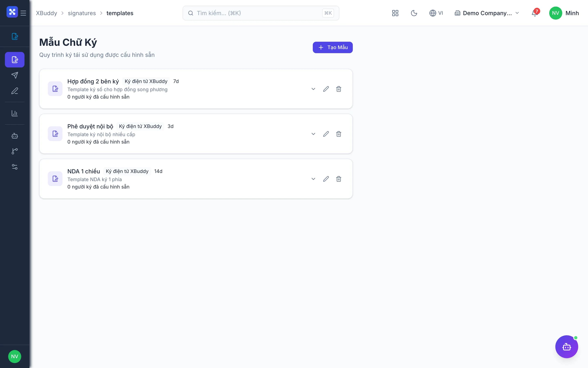Click the Template NDA ký 1 phía description
Screen dimensions: 588x368
click(95, 180)
